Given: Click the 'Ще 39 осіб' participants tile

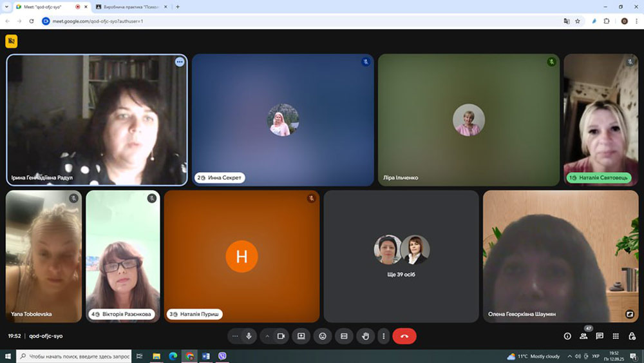Looking at the screenshot, I should point(401,256).
